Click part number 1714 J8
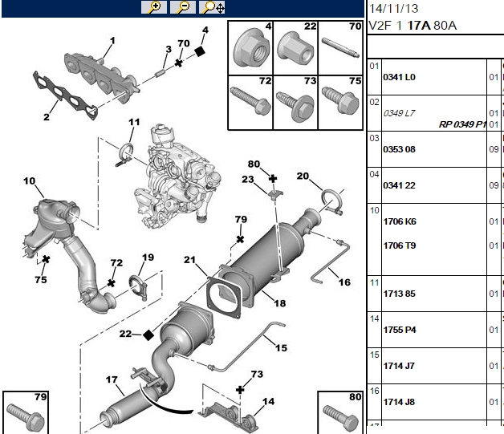 [x=399, y=402]
